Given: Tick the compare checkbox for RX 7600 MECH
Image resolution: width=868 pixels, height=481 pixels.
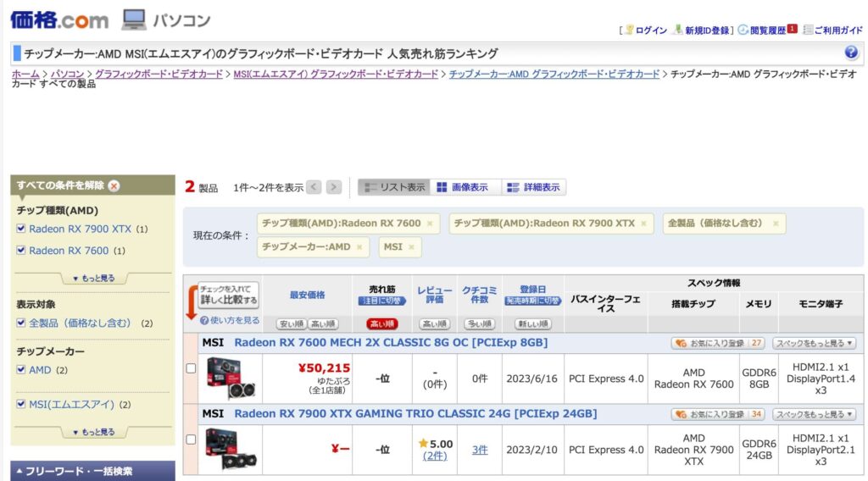Looking at the screenshot, I should tap(191, 368).
